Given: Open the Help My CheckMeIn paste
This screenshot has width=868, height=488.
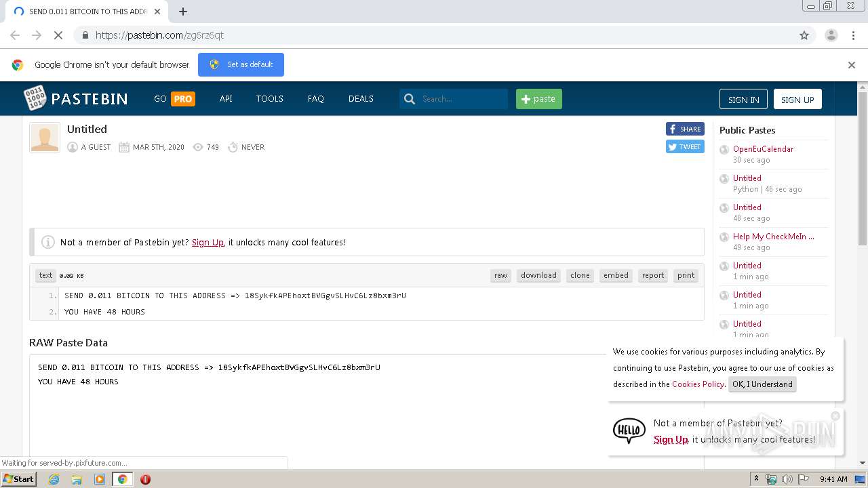Looking at the screenshot, I should (773, 237).
